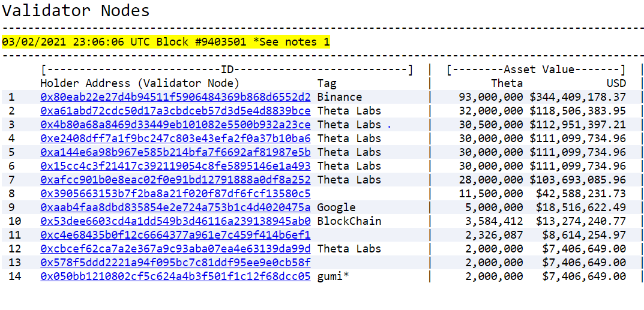The width and height of the screenshot is (644, 310).
Task: Click the Binance tag text
Action: click(340, 97)
